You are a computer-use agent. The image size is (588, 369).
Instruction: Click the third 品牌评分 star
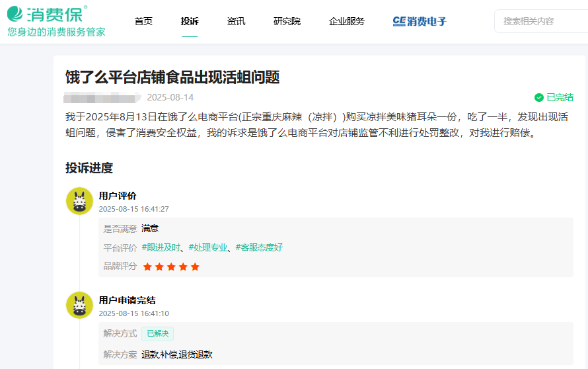(x=171, y=267)
